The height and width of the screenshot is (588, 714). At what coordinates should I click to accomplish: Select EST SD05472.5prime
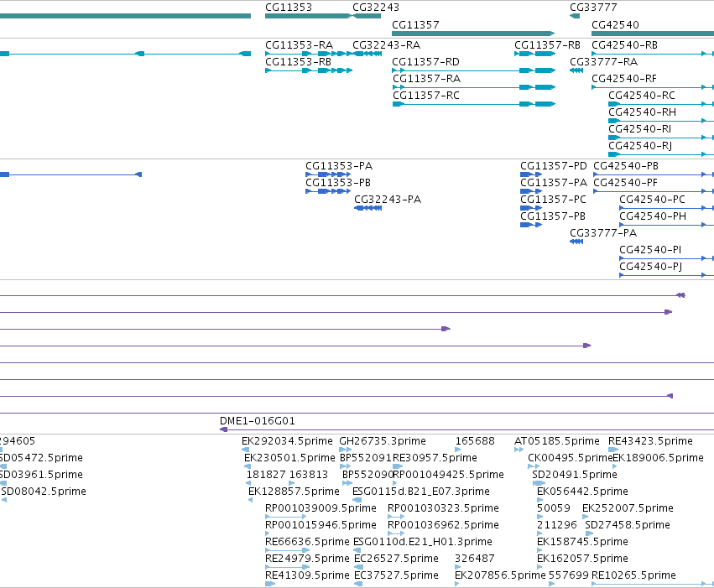point(41,458)
